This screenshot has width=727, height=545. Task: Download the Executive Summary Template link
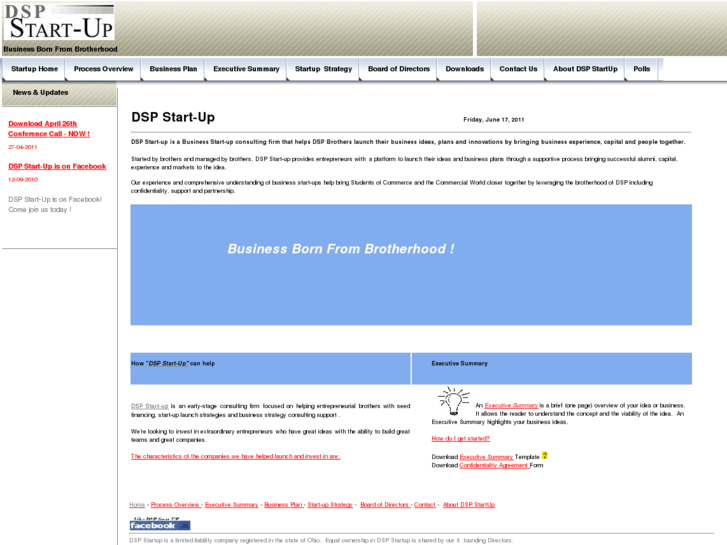486,457
